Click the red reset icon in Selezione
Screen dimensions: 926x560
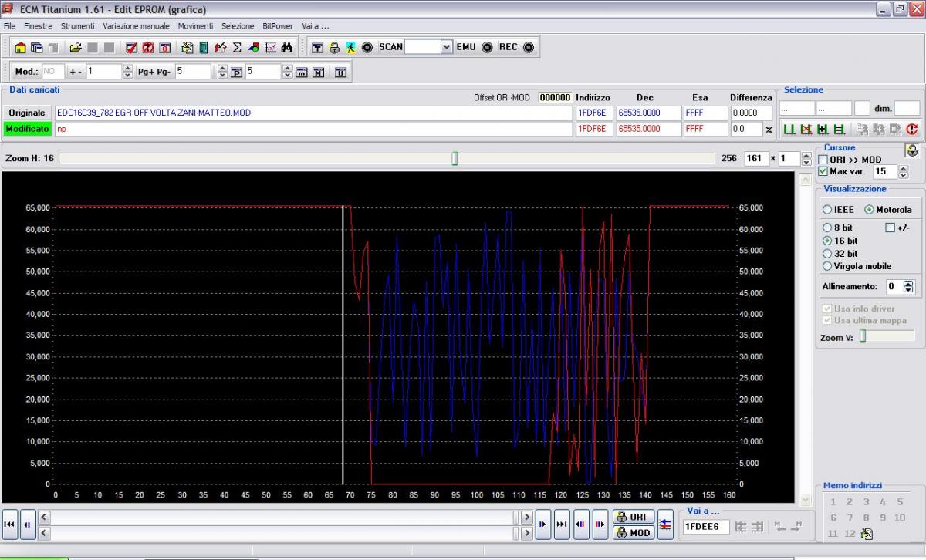(x=912, y=130)
